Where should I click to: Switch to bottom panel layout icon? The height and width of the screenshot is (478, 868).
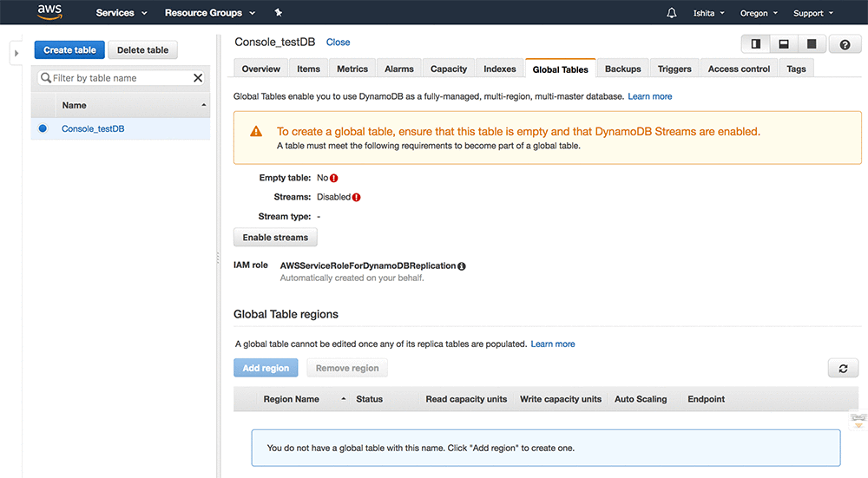(x=784, y=43)
